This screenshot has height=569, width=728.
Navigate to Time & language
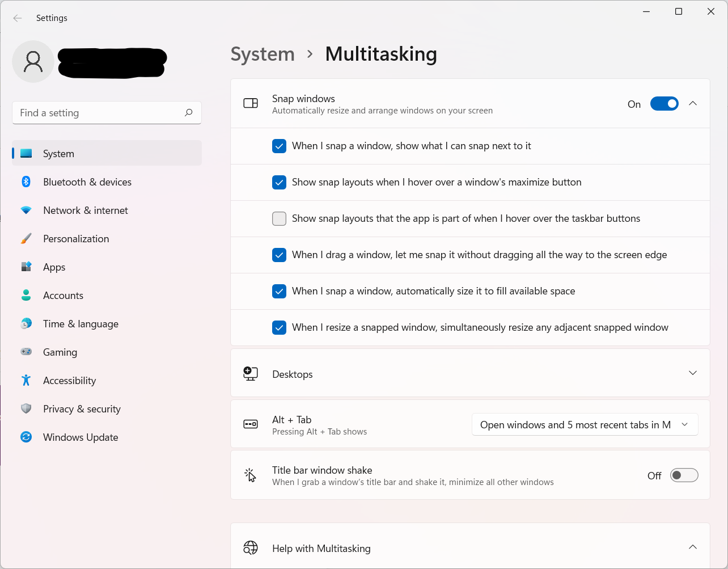pyautogui.click(x=107, y=324)
